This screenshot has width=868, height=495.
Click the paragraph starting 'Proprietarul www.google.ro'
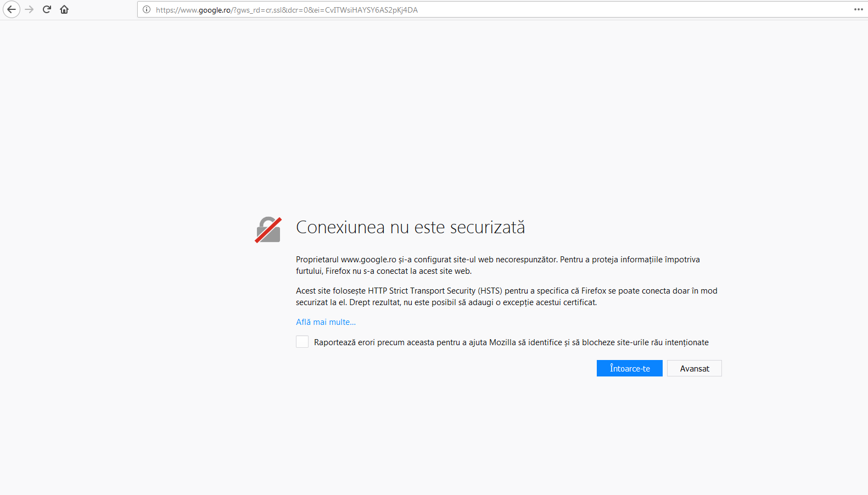[x=498, y=265]
